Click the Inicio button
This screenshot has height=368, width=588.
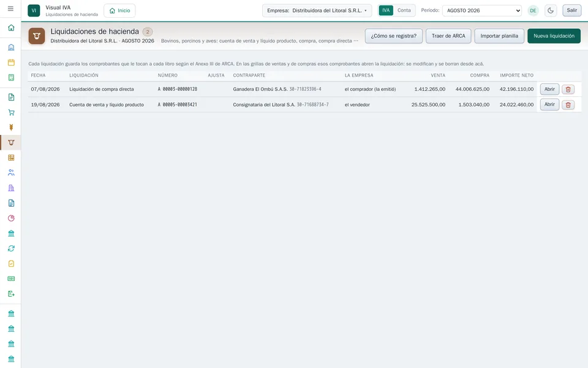click(x=119, y=10)
